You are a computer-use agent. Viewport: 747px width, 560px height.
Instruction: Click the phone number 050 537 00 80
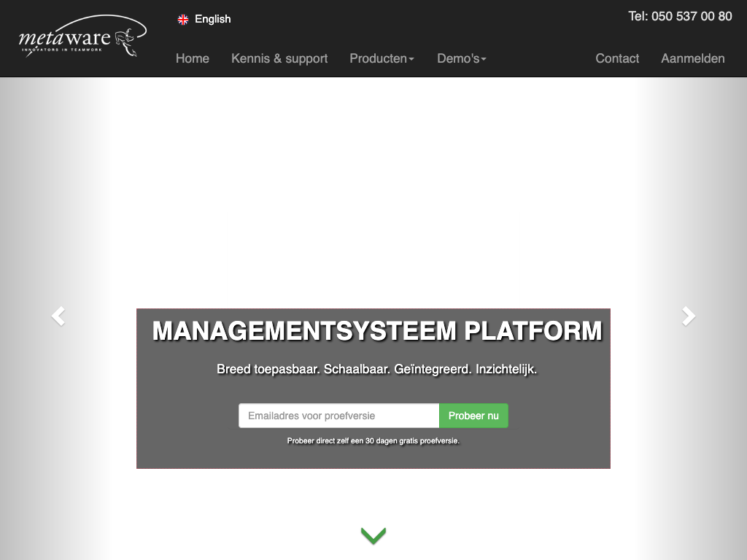point(680,16)
